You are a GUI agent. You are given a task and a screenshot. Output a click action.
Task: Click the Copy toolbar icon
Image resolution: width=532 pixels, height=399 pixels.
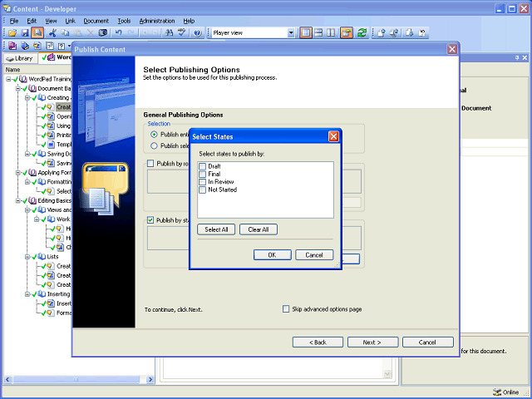tap(65, 33)
